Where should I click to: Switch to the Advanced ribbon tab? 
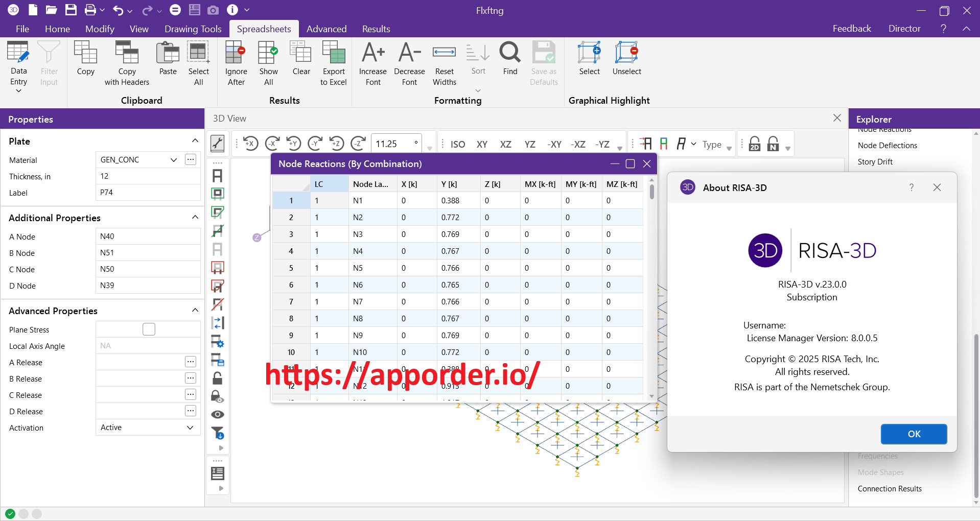tap(326, 29)
